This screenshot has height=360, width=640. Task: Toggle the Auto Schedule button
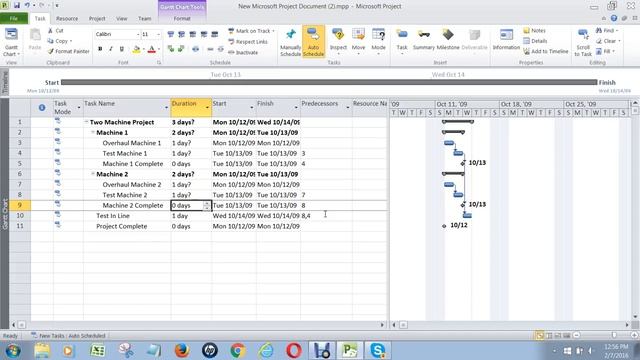pos(313,42)
